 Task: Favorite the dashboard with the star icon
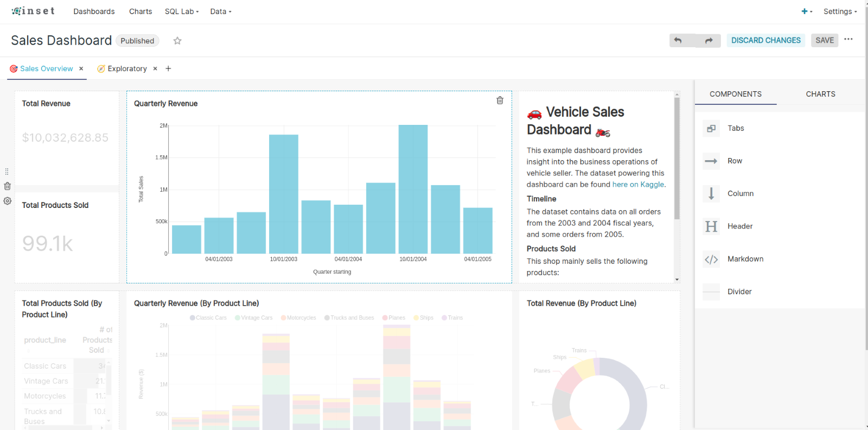click(177, 41)
